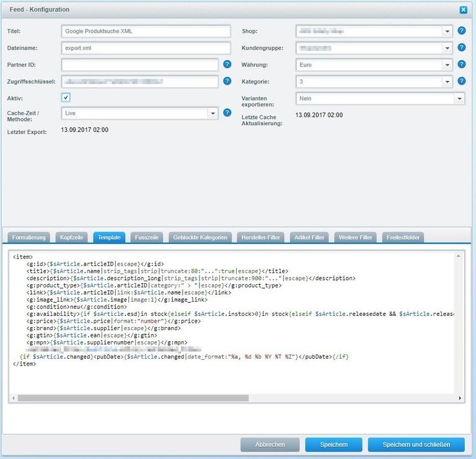Open help for Zugriffsschlüssel field

227,81
